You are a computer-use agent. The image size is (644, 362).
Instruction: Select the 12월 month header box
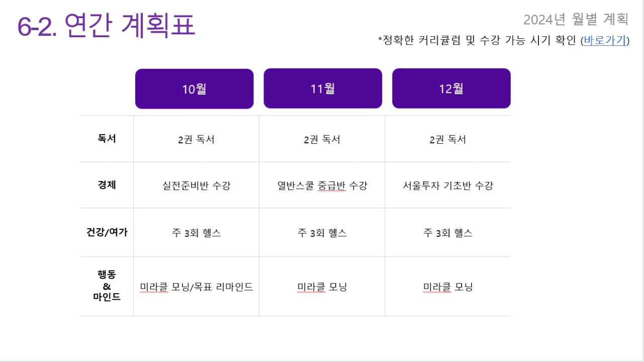[x=451, y=88]
